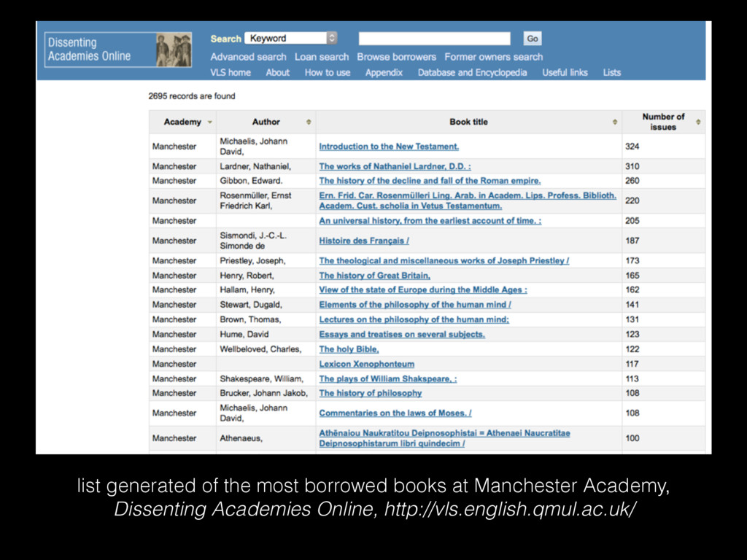Click author cell 'Hume, David'
The height and width of the screenshot is (560, 747).
(x=244, y=334)
